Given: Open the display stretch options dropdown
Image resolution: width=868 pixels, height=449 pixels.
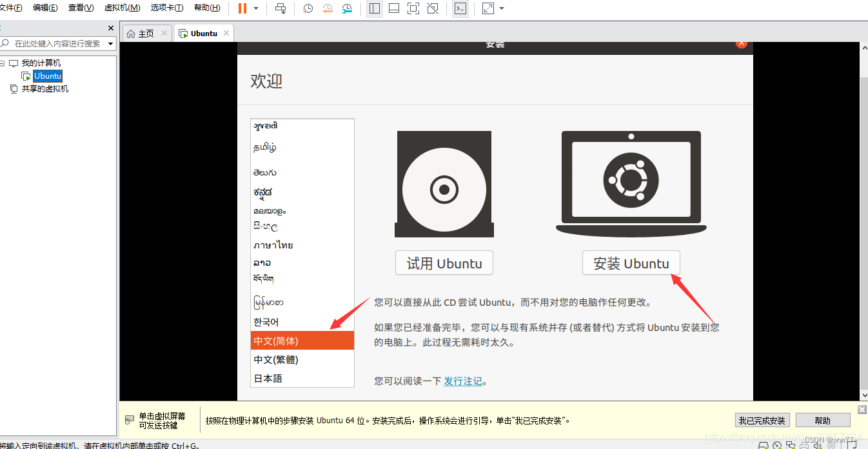Looking at the screenshot, I should 502,8.
